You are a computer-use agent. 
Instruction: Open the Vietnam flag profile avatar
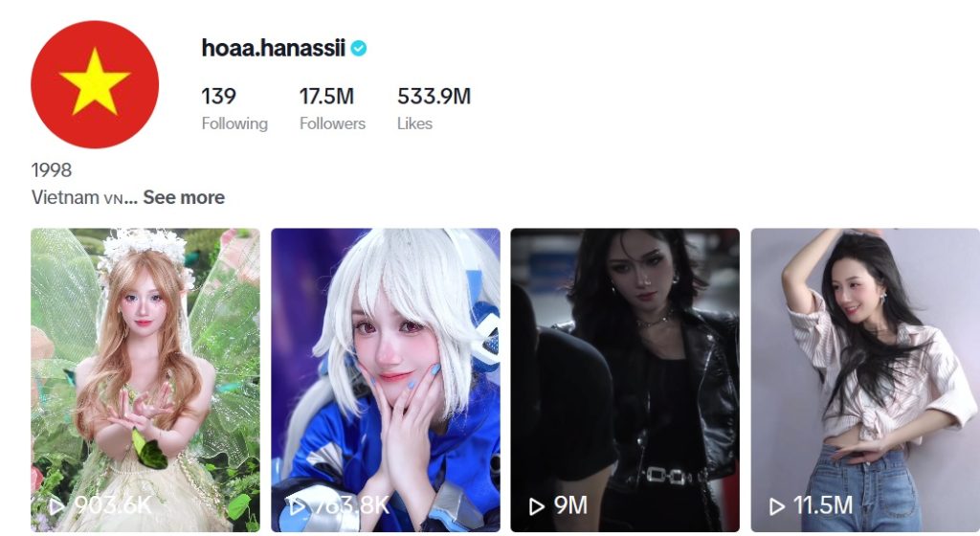click(95, 84)
